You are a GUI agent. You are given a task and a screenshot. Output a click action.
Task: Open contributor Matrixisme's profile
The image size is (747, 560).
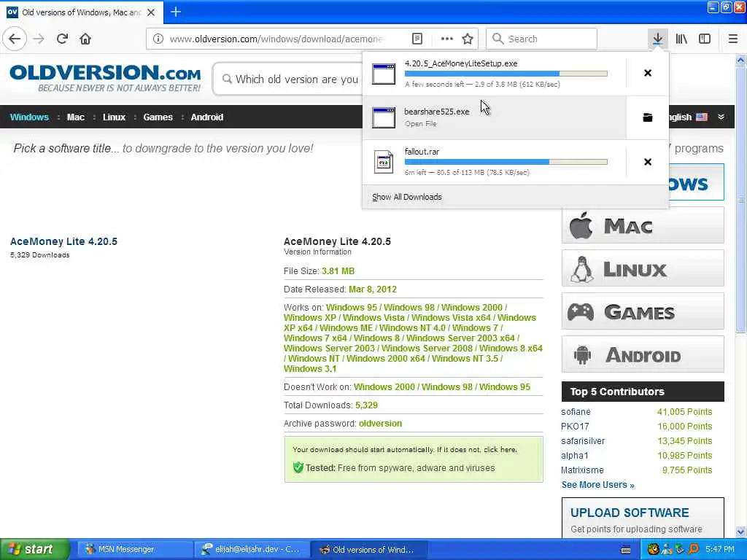click(x=582, y=470)
